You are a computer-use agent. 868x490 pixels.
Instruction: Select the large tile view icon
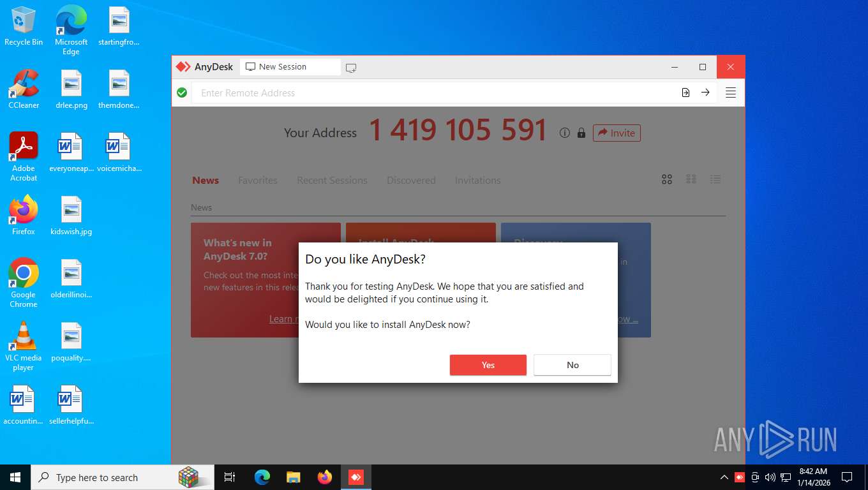[667, 180]
